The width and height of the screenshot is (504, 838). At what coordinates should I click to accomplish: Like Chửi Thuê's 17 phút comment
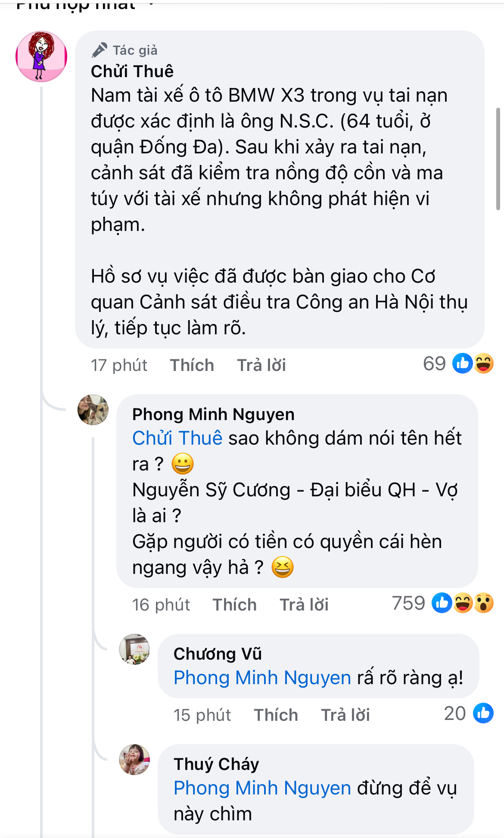[192, 365]
